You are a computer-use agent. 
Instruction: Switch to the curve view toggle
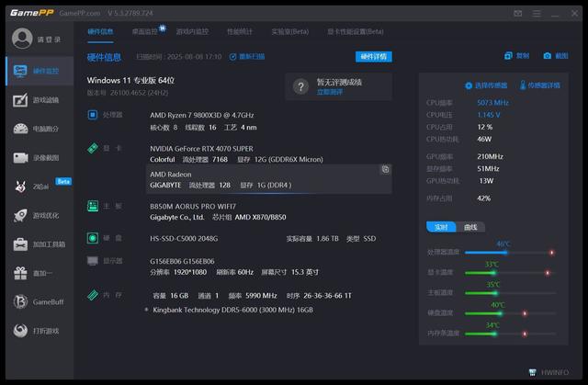470,227
